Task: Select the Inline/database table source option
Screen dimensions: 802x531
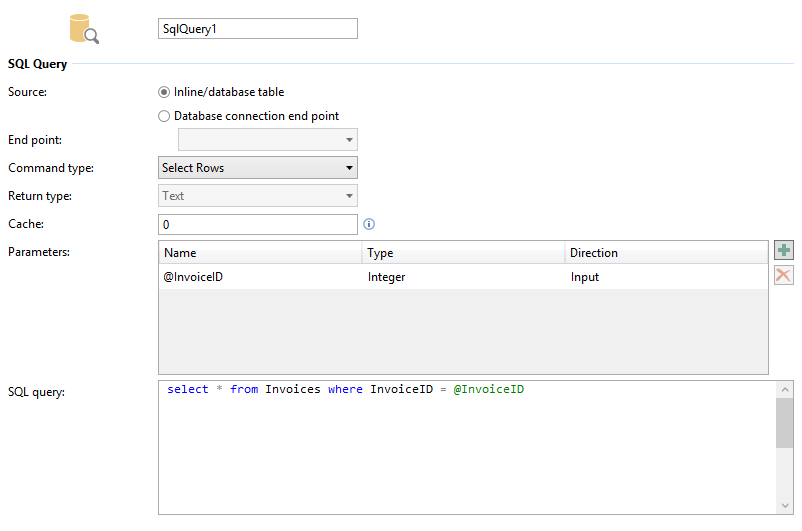Action: (164, 92)
